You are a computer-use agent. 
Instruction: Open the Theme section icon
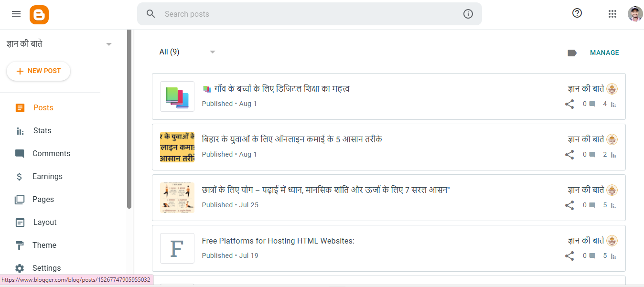coord(20,245)
